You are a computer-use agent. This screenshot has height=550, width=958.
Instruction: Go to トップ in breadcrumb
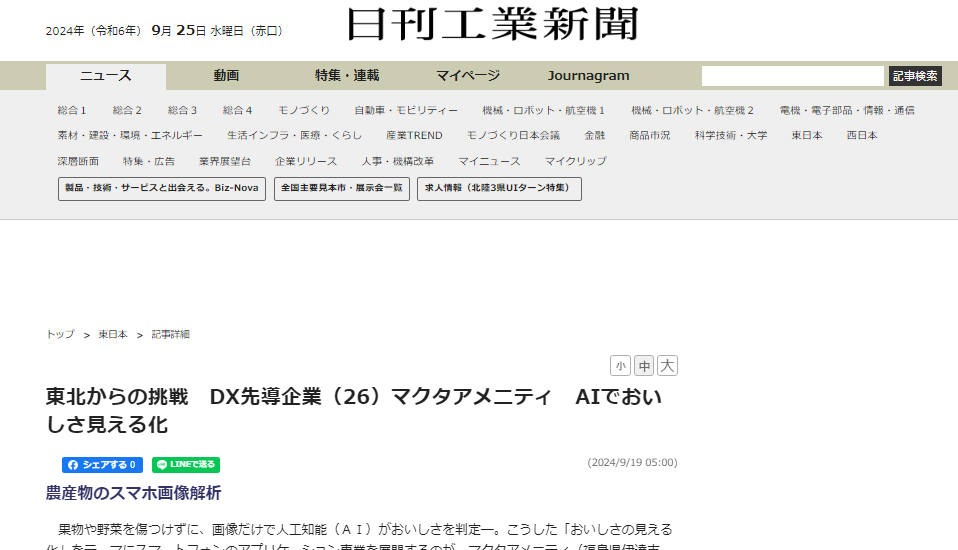tap(60, 334)
